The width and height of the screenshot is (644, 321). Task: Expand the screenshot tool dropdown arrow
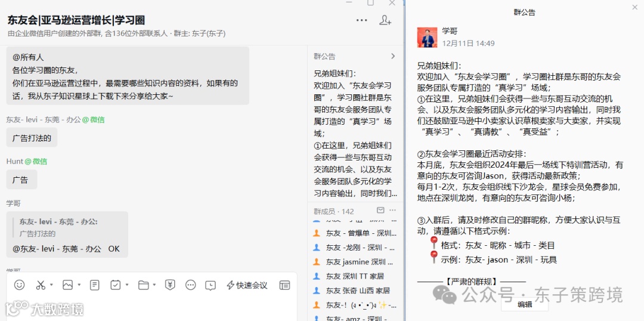[51, 285]
